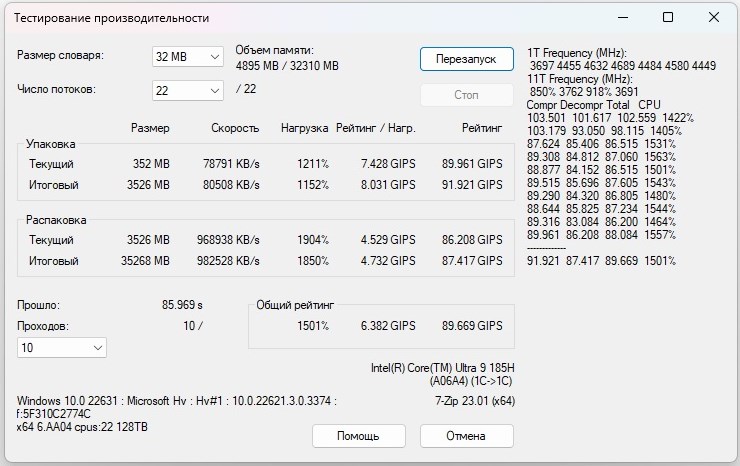Maximize the benchmark window
The height and width of the screenshot is (466, 740).
(668, 17)
